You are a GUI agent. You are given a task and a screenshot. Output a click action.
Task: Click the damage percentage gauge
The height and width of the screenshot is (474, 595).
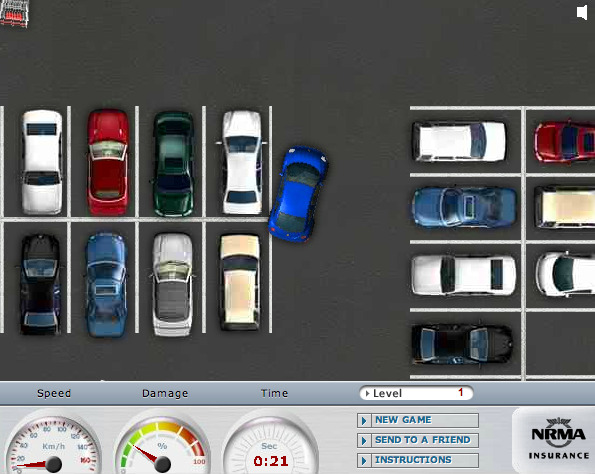tap(163, 443)
